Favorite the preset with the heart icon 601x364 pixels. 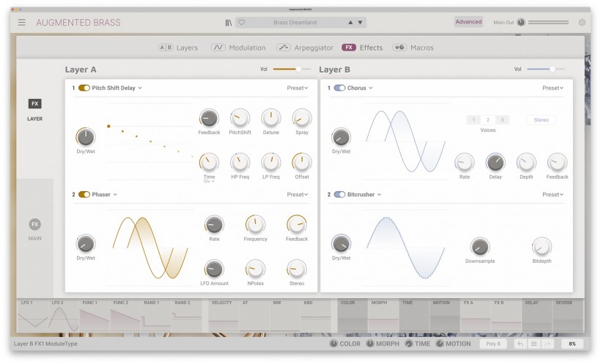241,23
